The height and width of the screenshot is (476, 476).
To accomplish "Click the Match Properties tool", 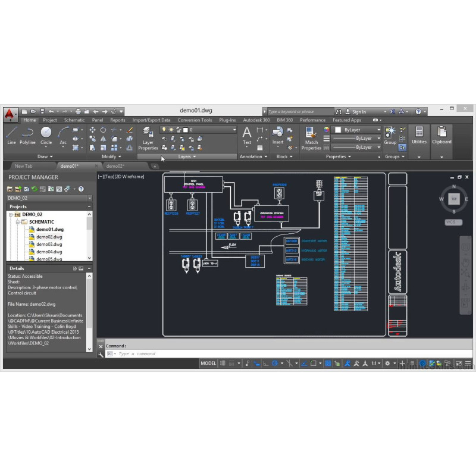I will click(311, 137).
